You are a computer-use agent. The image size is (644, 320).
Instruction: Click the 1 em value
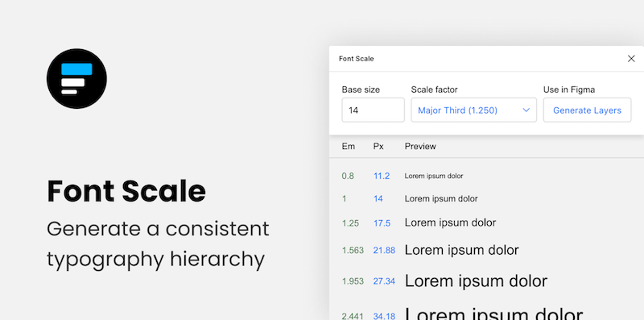point(344,198)
